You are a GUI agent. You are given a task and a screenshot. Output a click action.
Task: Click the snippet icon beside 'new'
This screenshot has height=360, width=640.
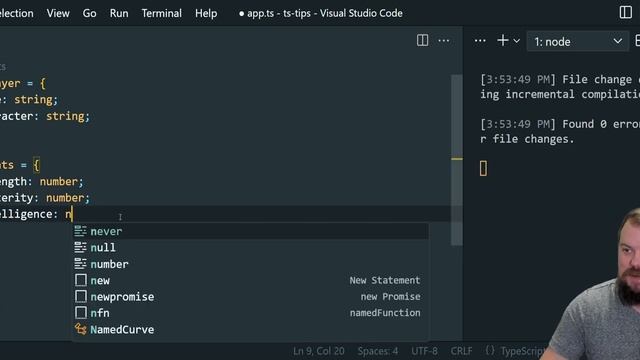pyautogui.click(x=81, y=280)
